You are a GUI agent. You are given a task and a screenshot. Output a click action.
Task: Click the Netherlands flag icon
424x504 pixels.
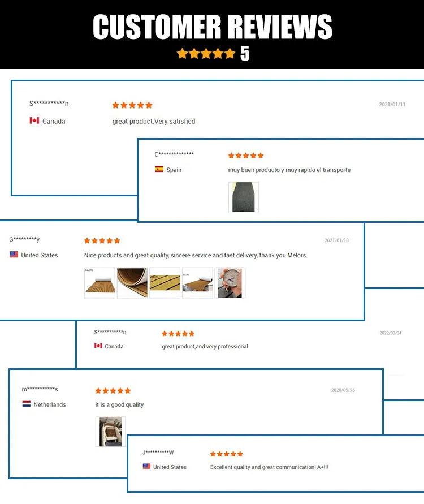[27, 404]
